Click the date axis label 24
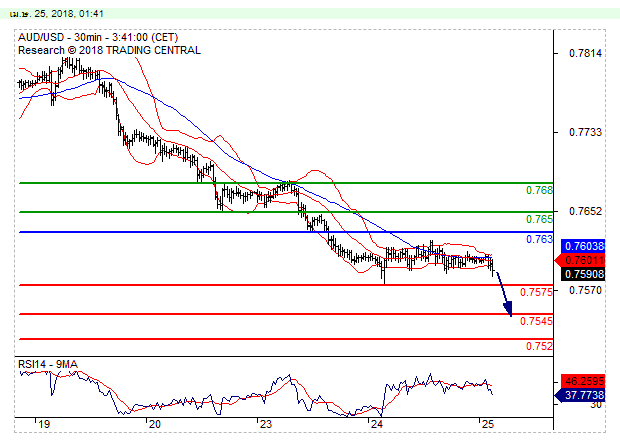The width and height of the screenshot is (620, 446). pos(377,425)
